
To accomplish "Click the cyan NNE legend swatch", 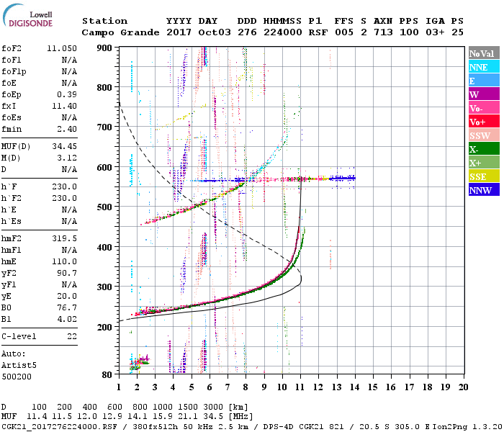I will click(x=483, y=67).
